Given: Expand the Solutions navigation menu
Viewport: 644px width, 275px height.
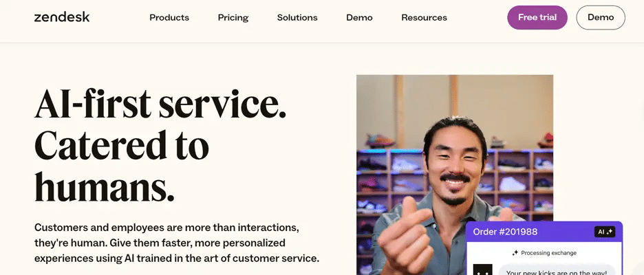Looking at the screenshot, I should (297, 18).
